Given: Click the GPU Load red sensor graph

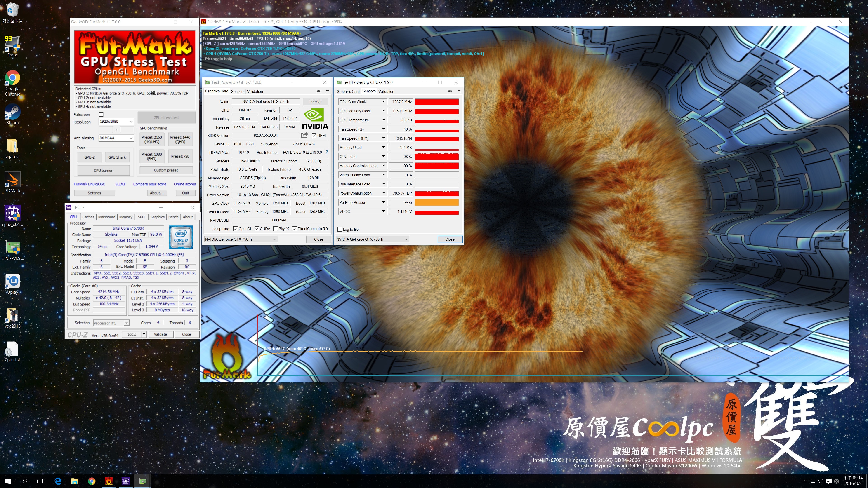Looking at the screenshot, I should (x=437, y=157).
